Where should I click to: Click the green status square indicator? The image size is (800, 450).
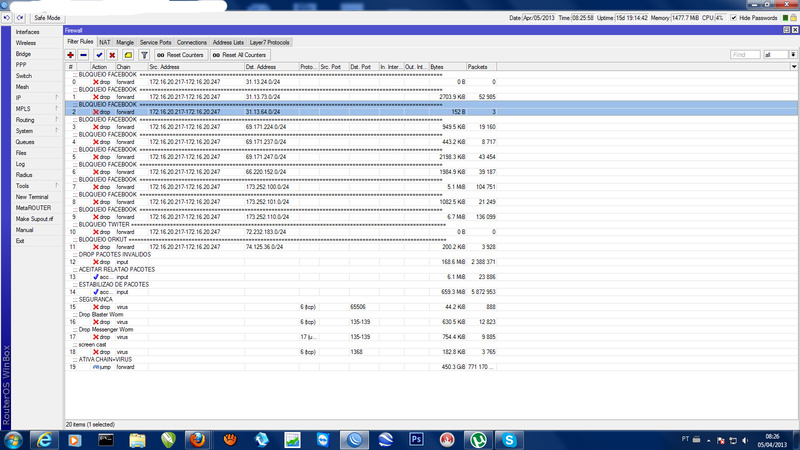pos(785,18)
